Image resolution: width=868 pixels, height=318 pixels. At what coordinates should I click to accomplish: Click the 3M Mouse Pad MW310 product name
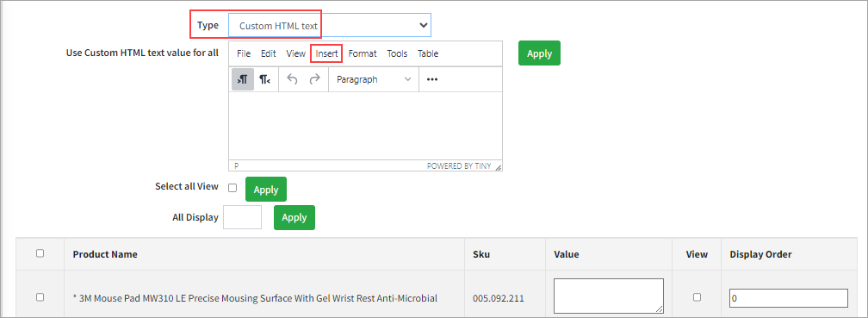pos(255,298)
